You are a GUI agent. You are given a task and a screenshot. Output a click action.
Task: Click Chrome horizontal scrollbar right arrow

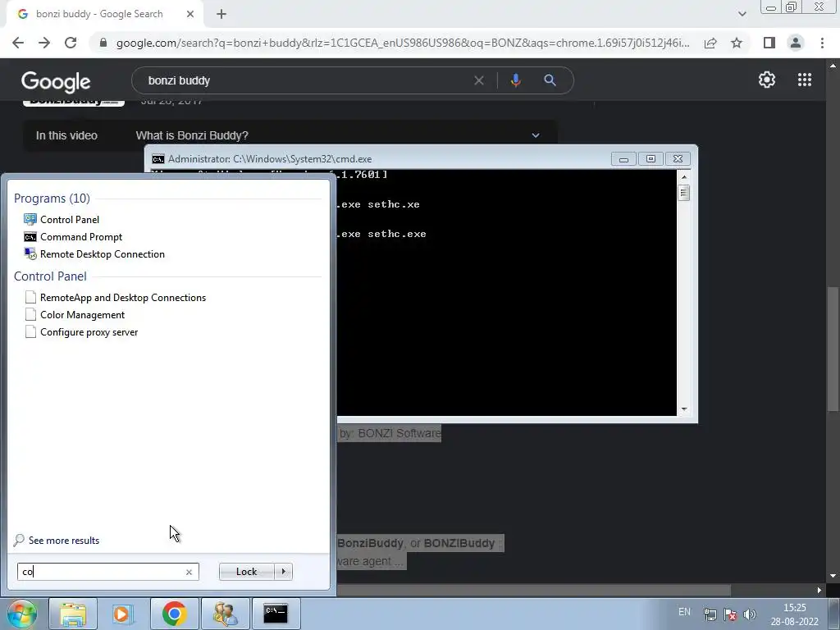tap(819, 590)
